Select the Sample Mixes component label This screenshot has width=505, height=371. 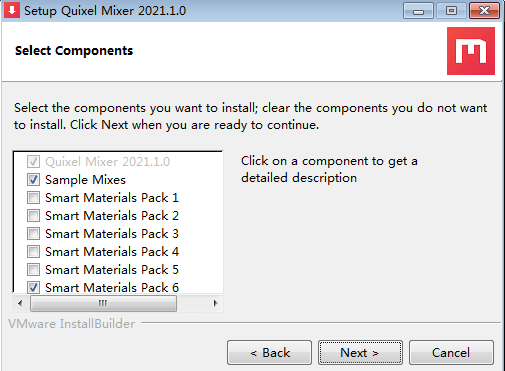pos(85,180)
